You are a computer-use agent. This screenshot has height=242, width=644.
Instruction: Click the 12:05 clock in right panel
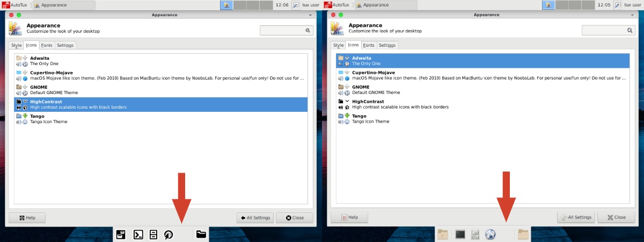(x=604, y=5)
